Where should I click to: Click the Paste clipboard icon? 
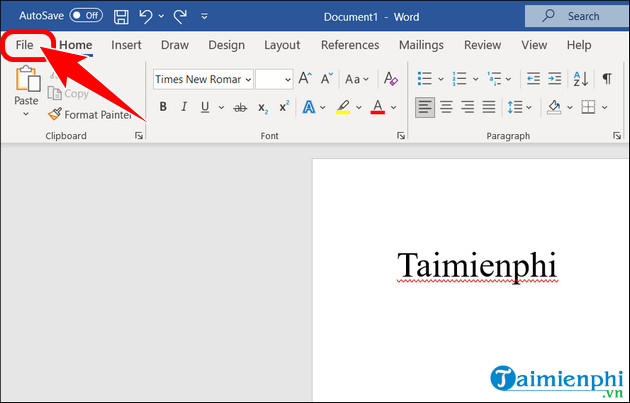pos(27,79)
